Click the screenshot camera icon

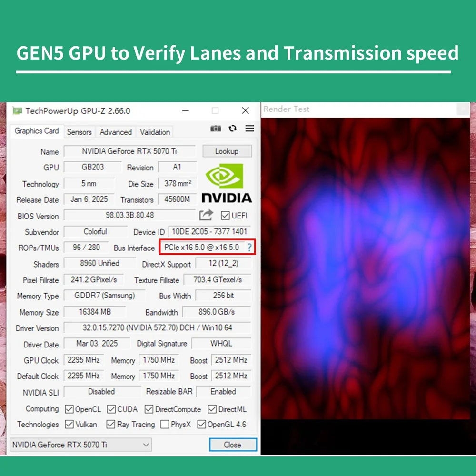pyautogui.click(x=216, y=129)
